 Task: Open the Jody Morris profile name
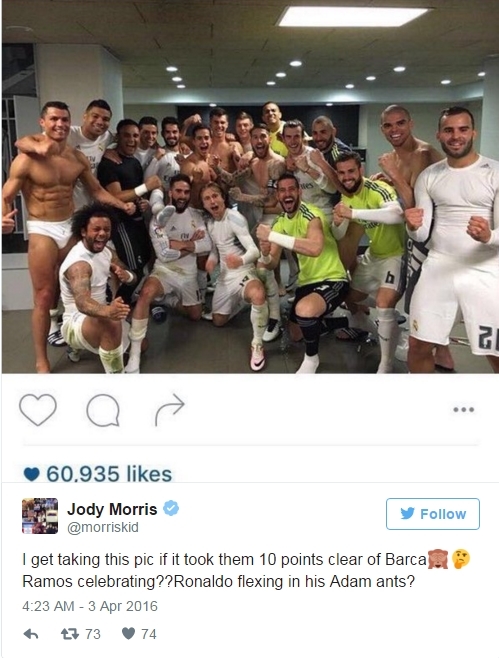(x=112, y=509)
